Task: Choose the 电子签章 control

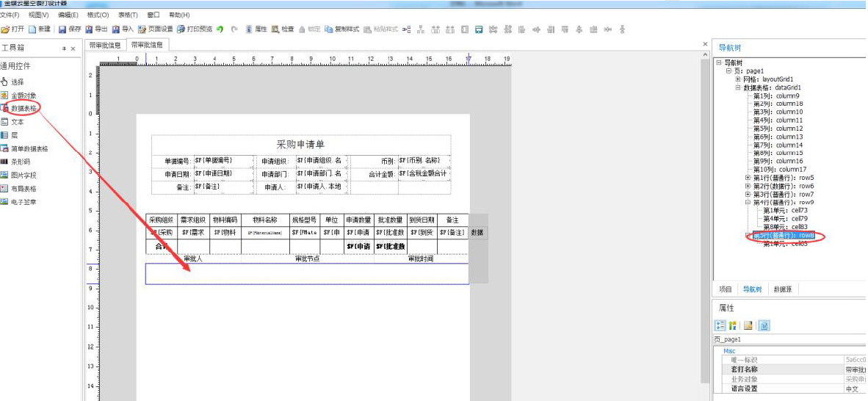Action: point(23,201)
